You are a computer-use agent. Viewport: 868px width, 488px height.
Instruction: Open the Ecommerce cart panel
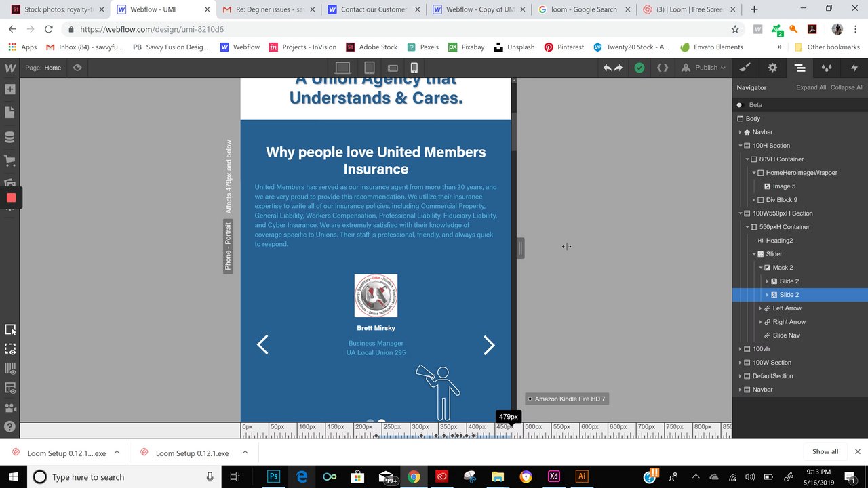(10, 161)
